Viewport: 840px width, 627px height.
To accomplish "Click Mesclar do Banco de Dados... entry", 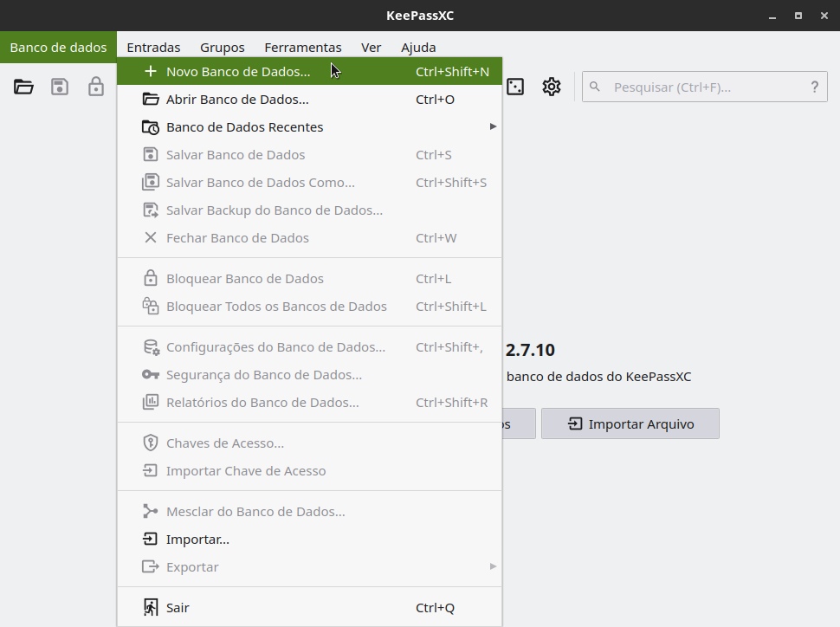I will click(x=310, y=511).
